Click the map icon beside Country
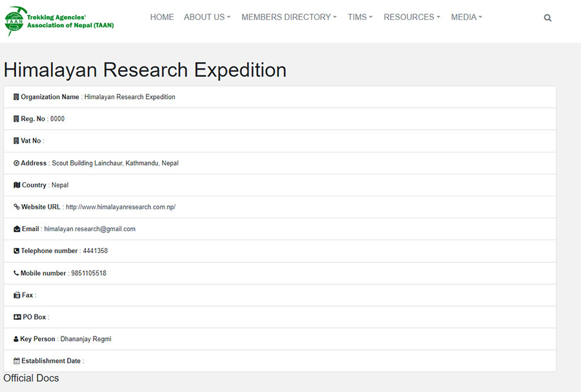The width and height of the screenshot is (581, 392). click(x=17, y=185)
